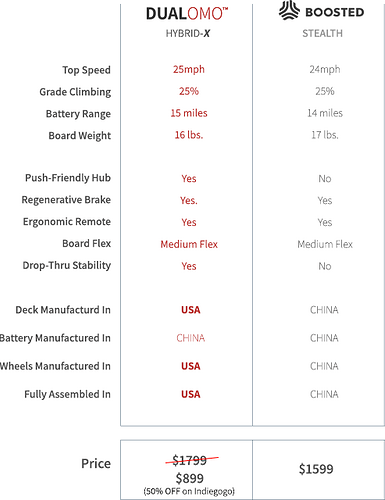
Task: Click USA in Deck Manufacturd In row
Action: point(191,310)
